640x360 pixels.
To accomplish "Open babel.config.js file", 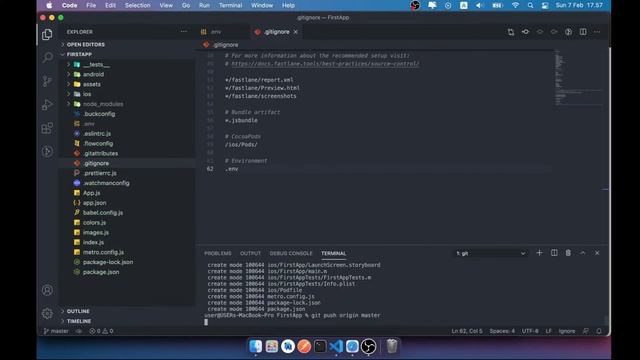I will 103,213.
